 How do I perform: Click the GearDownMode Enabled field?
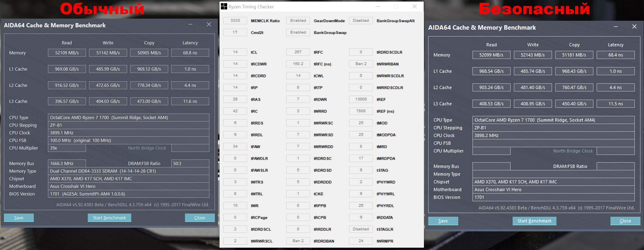(x=298, y=20)
